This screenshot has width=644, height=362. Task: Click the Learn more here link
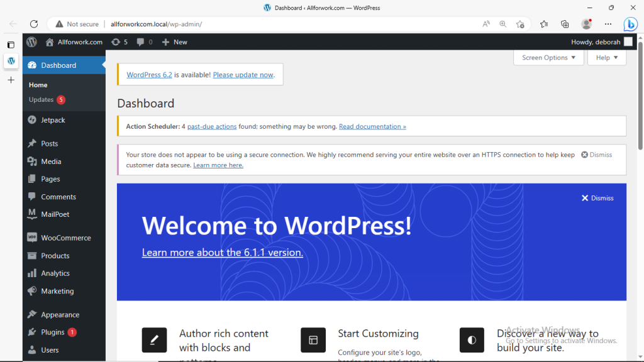218,165
